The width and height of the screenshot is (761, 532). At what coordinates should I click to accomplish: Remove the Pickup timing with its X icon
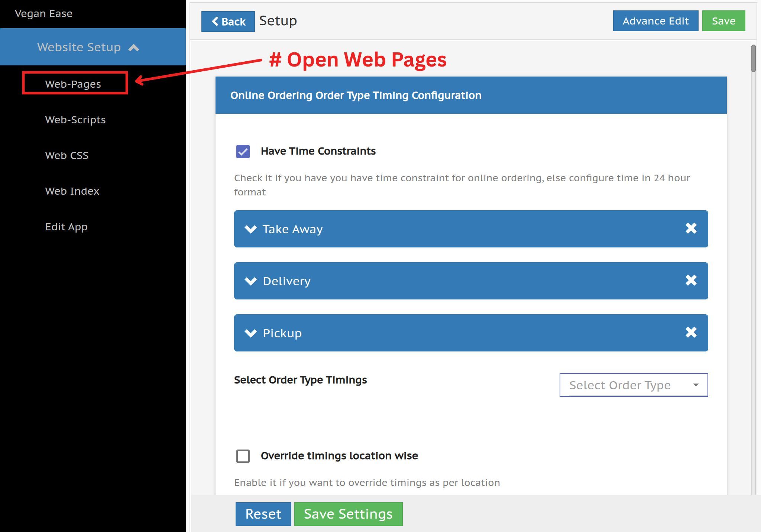point(691,332)
